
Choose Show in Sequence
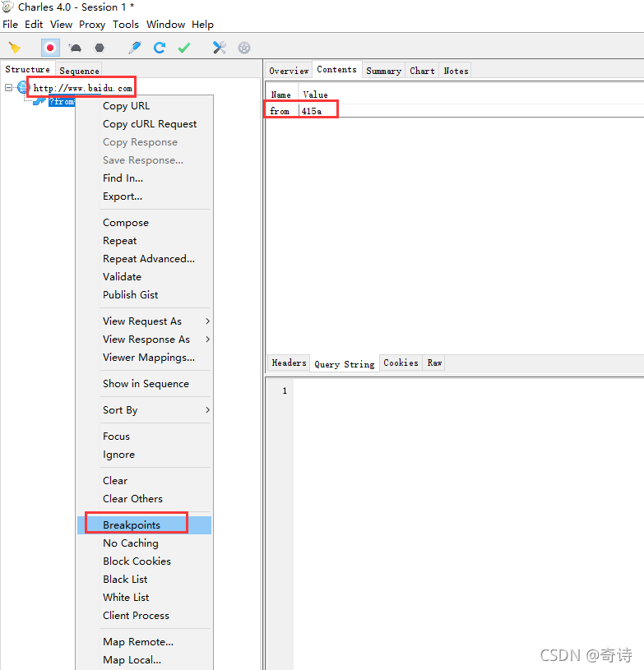[x=144, y=384]
